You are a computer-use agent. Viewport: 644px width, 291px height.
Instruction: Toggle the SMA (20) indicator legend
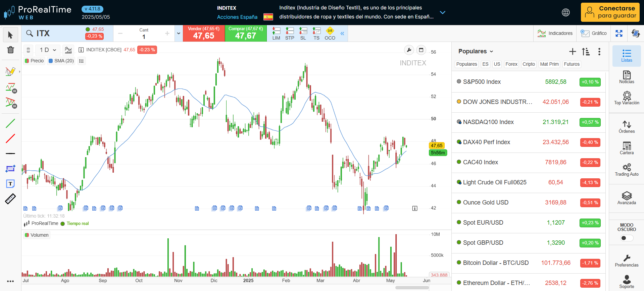[x=61, y=61]
